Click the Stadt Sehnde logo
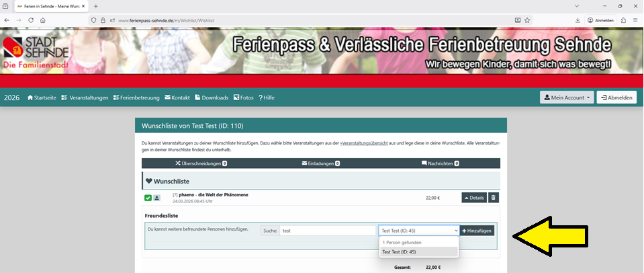Image resolution: width=644 pixels, height=273 pixels. pos(36,50)
